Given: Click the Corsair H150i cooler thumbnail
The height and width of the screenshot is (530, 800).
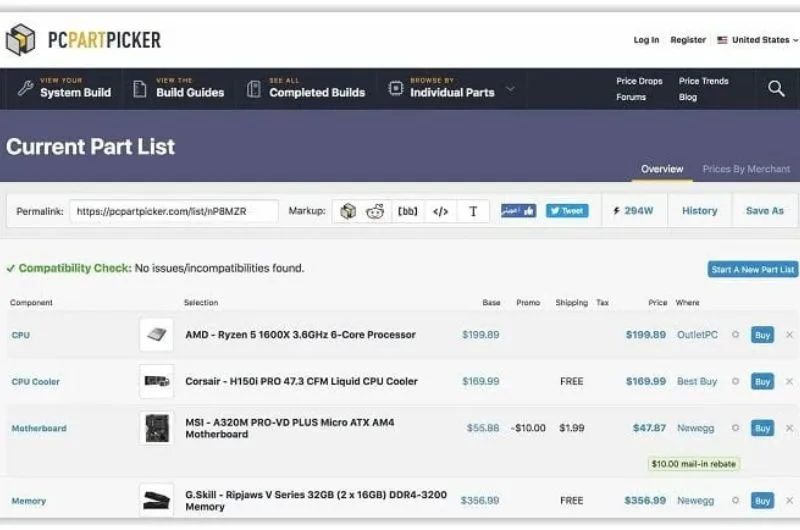Looking at the screenshot, I should [156, 381].
